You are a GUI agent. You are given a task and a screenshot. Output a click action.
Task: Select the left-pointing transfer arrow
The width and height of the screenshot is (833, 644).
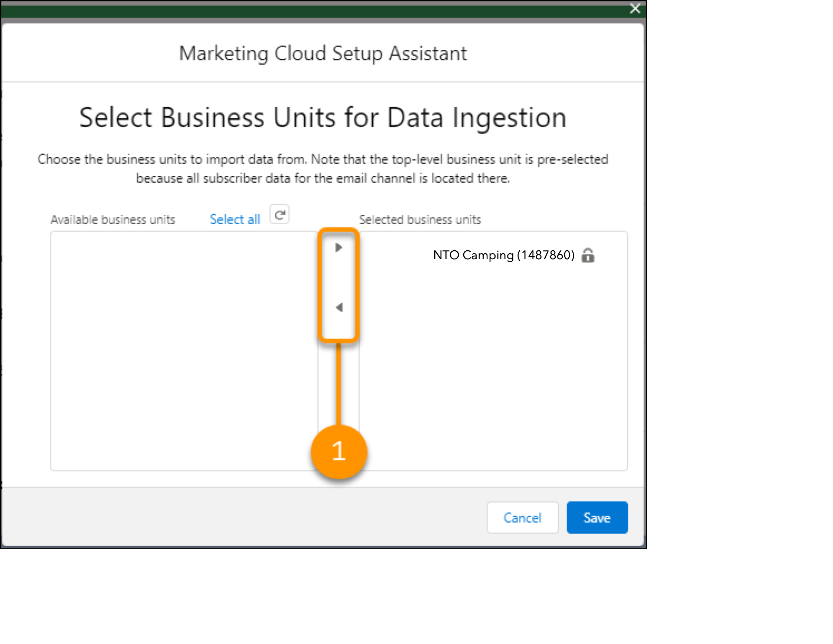(x=339, y=308)
